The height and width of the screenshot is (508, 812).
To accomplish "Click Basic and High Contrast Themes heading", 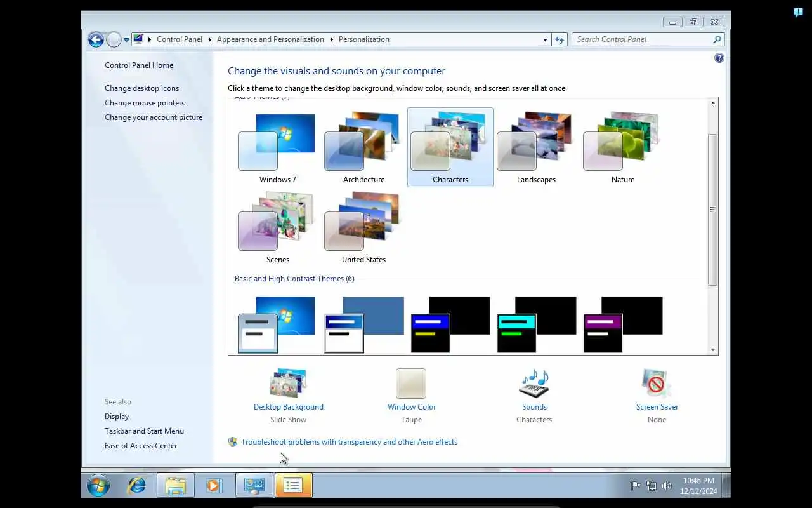I will (294, 279).
